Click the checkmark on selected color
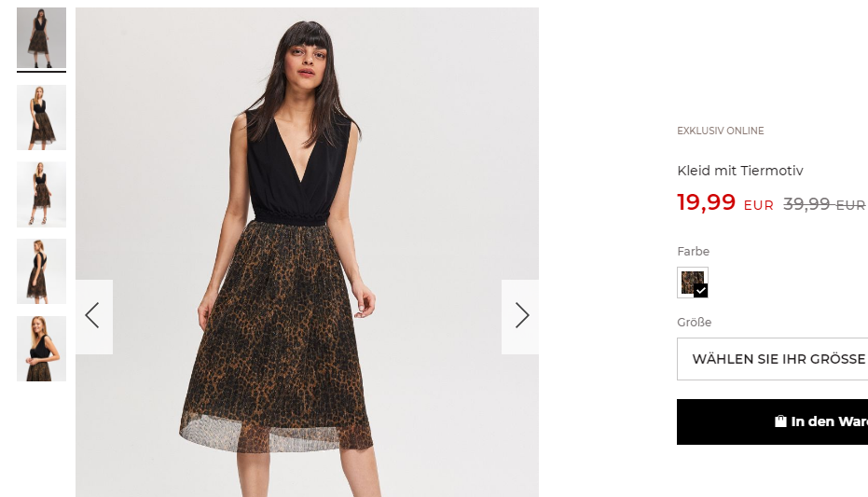 pyautogui.click(x=701, y=291)
